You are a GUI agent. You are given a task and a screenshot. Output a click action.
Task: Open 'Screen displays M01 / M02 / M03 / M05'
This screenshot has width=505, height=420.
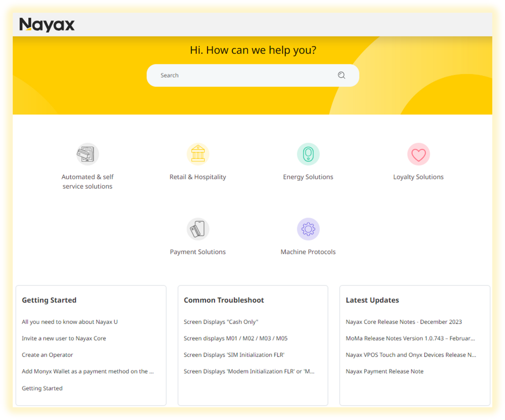[235, 338]
